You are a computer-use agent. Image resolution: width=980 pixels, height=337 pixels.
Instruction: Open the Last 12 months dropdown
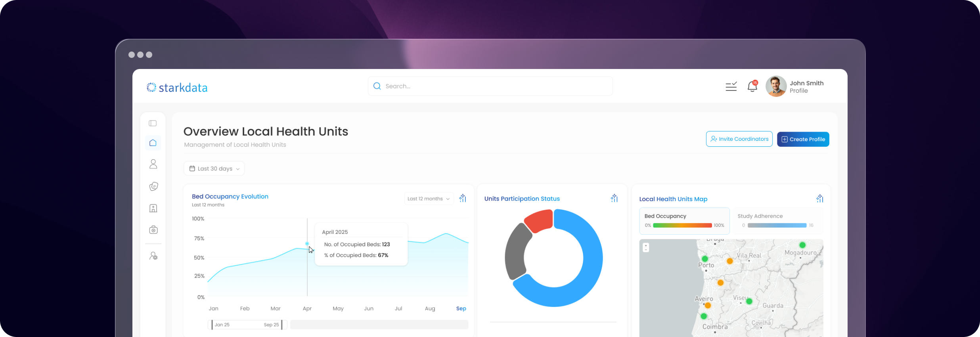point(429,199)
